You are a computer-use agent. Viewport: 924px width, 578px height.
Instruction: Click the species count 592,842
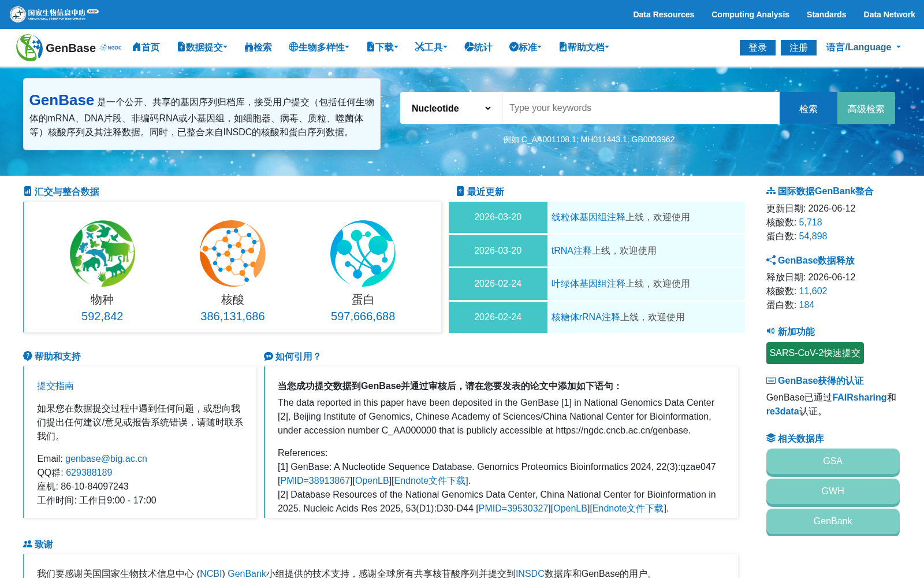(x=102, y=316)
